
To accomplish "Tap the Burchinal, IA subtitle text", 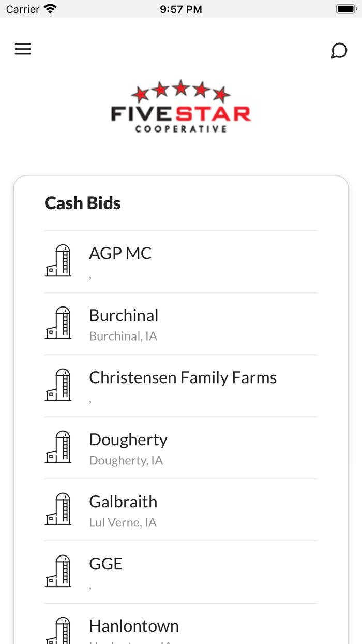I will [x=123, y=336].
